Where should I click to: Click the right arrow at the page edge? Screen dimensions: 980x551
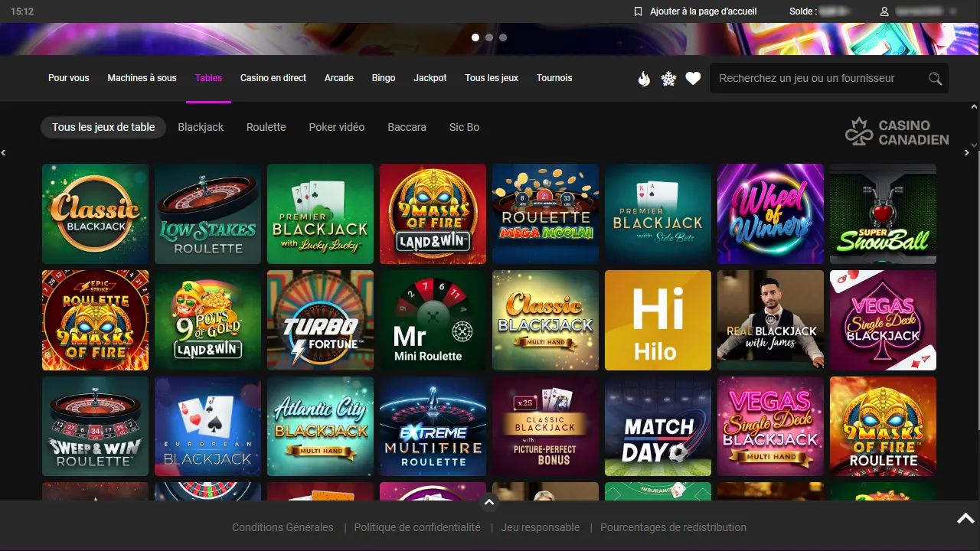pyautogui.click(x=967, y=153)
